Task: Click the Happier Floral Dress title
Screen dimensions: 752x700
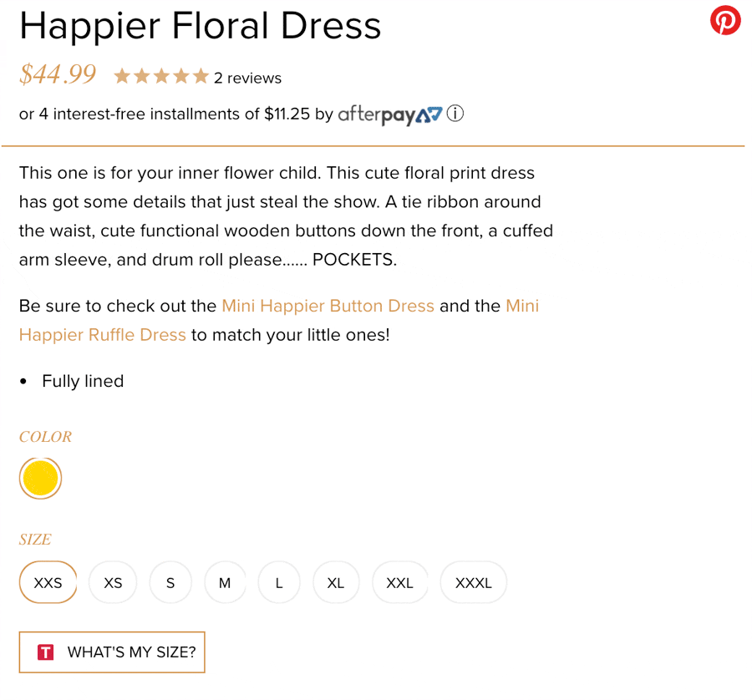Action: (200, 26)
